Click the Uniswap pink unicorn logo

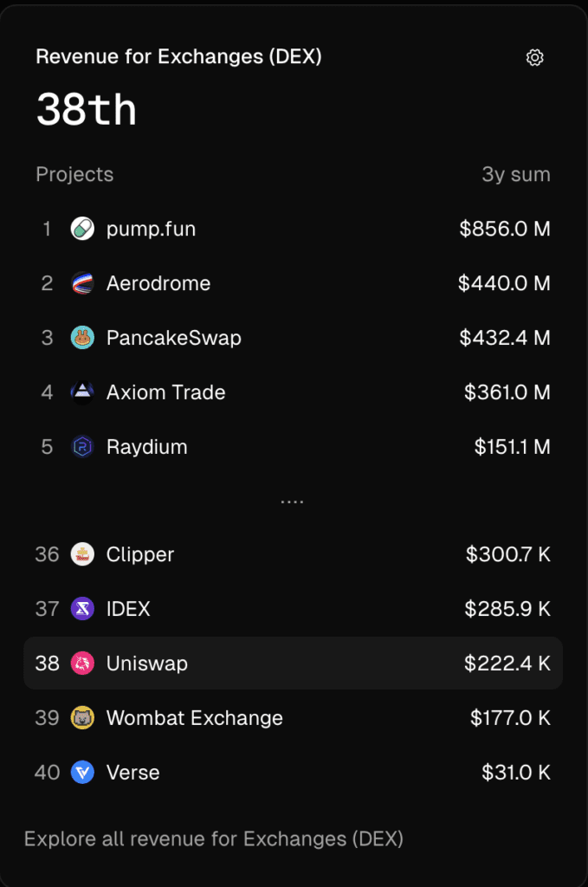[x=82, y=664]
